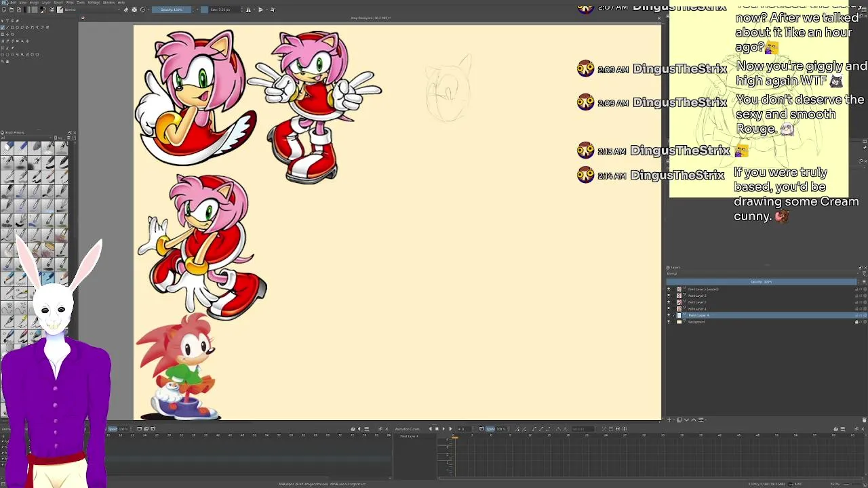Open the horizontal mirror options dropdown
This screenshot has width=868, height=488.
pos(254,9)
